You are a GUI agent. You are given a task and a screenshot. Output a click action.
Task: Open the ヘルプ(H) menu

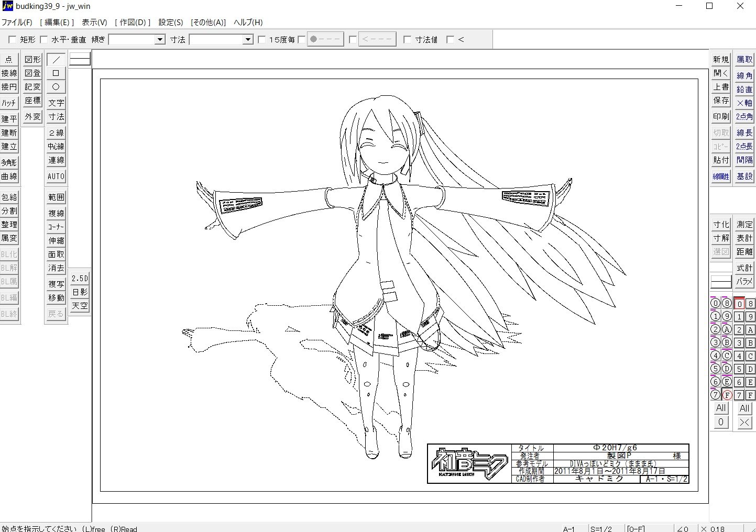248,23
